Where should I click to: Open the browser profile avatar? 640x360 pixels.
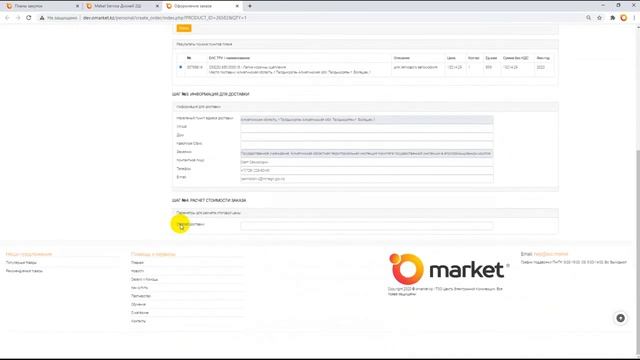click(x=623, y=18)
